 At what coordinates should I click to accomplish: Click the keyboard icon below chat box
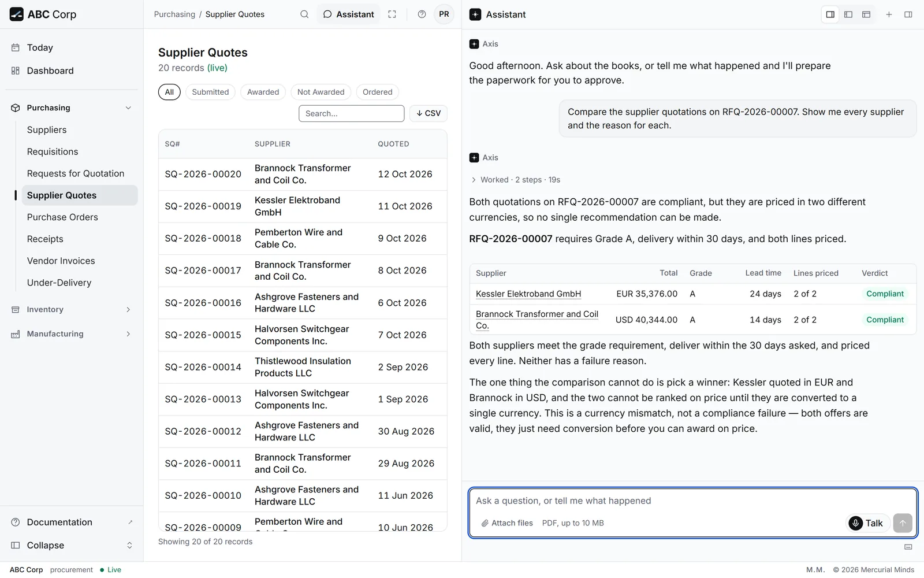click(x=908, y=547)
